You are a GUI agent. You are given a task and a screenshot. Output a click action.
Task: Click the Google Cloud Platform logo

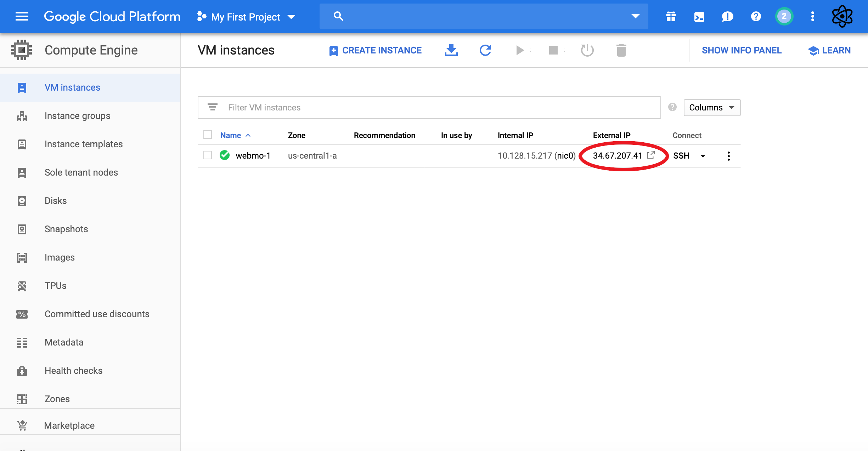click(112, 17)
